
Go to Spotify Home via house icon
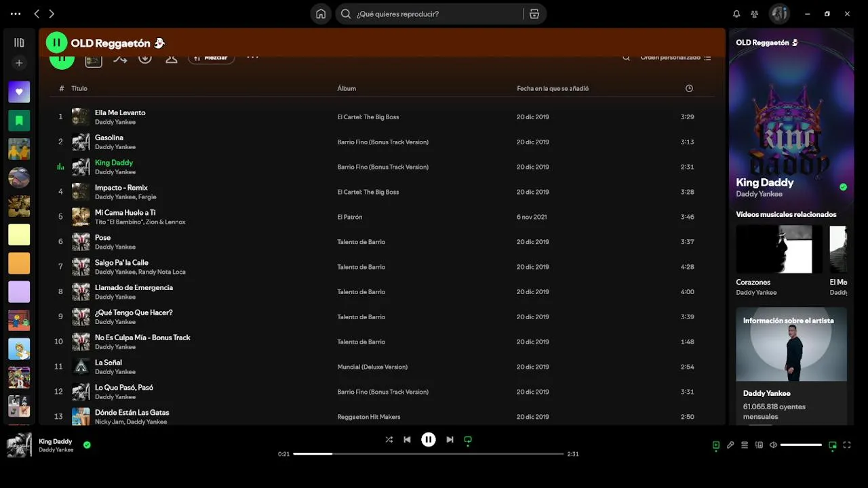coord(321,14)
